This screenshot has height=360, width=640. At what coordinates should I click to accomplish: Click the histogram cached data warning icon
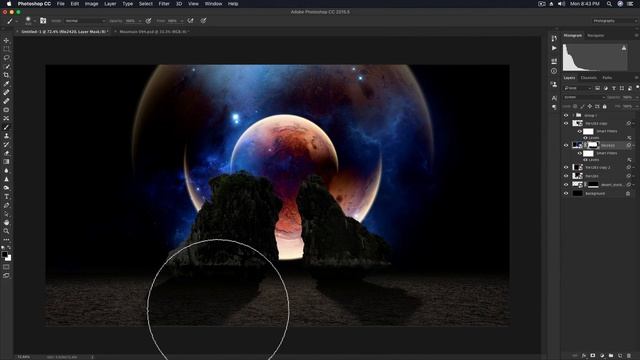(x=624, y=48)
